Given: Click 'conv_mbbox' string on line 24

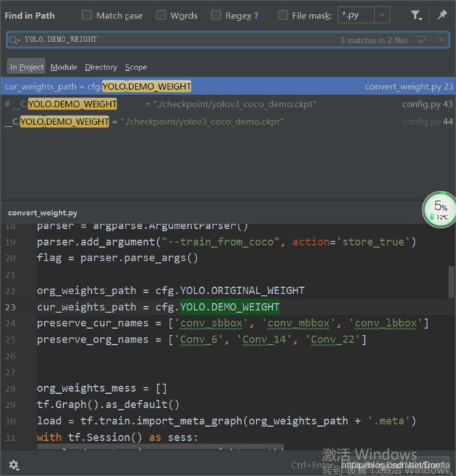Looking at the screenshot, I should (x=299, y=323).
